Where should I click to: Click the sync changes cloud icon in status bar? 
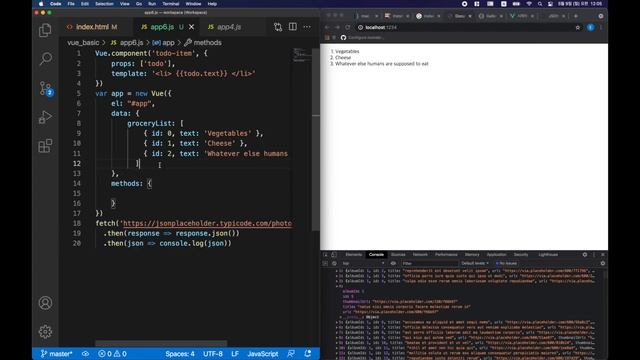[85, 354]
